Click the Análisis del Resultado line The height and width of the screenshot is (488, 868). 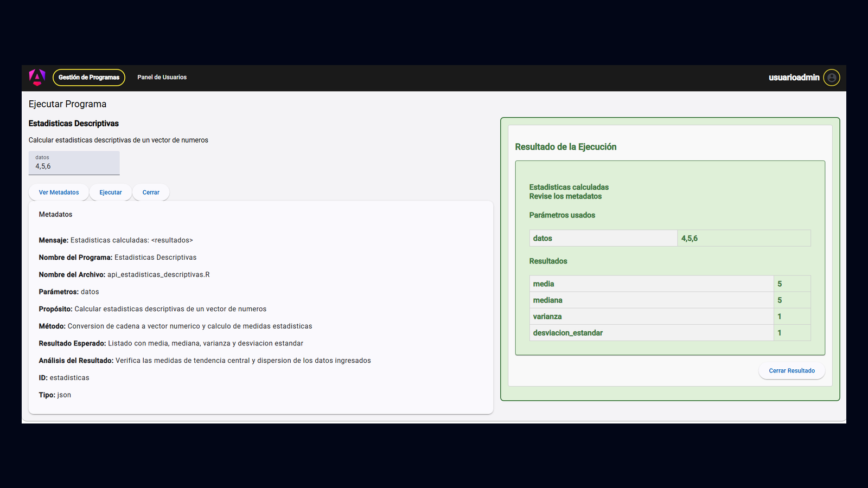(x=205, y=361)
